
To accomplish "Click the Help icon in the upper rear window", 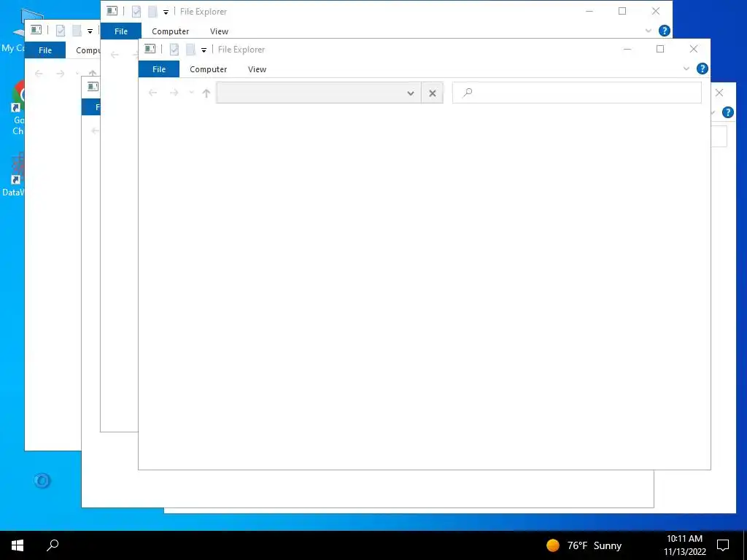I will pyautogui.click(x=664, y=31).
